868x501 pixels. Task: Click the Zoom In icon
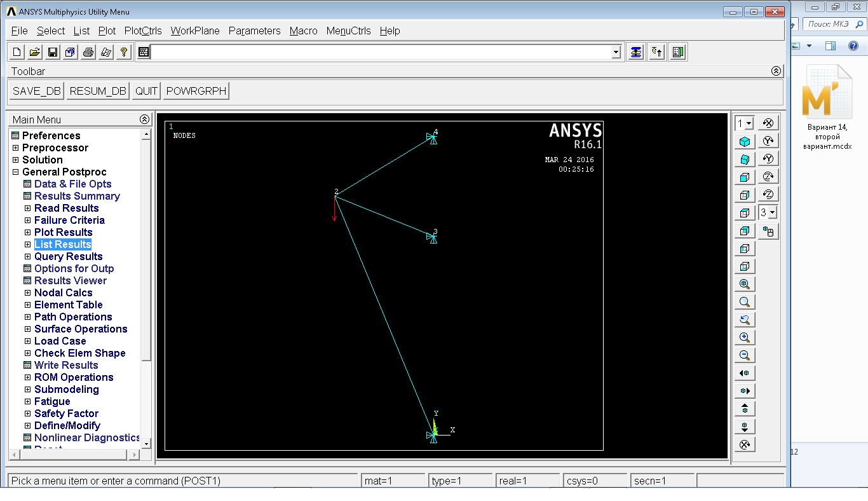pyautogui.click(x=744, y=337)
